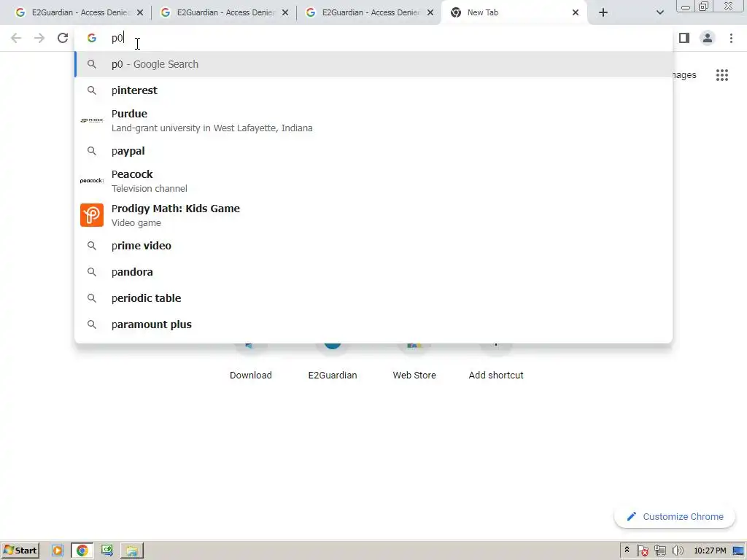The width and height of the screenshot is (747, 560).
Task: Open the Google apps grid
Action: click(x=721, y=75)
